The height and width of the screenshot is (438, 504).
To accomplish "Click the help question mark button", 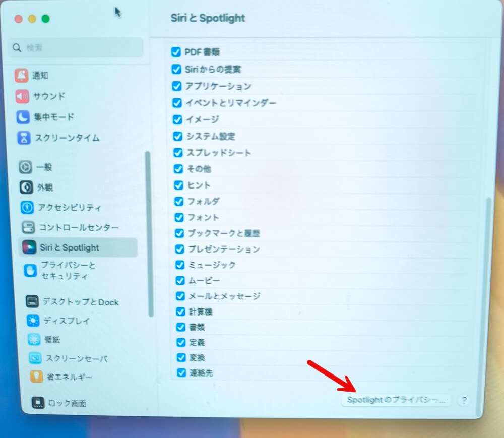I will click(464, 400).
